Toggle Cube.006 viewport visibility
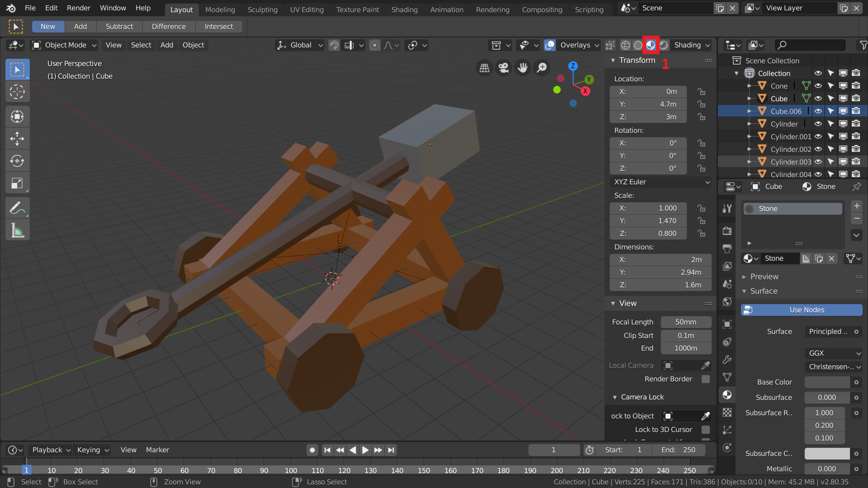868x488 pixels. (x=818, y=111)
